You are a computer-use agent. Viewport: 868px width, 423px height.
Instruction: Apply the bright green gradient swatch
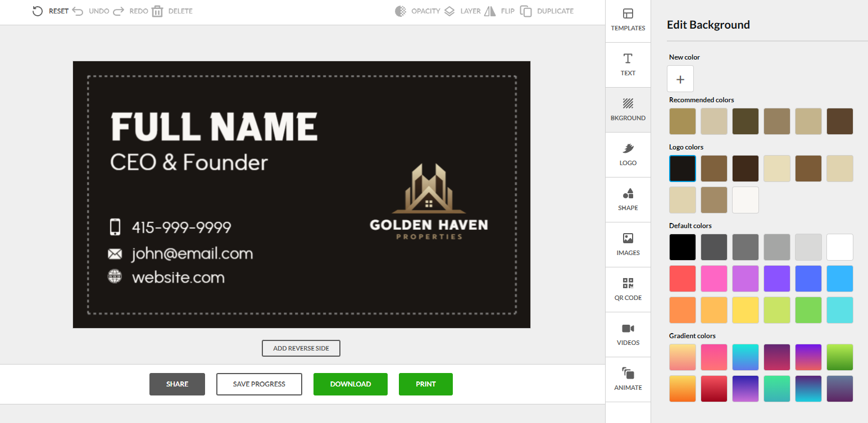click(x=840, y=357)
